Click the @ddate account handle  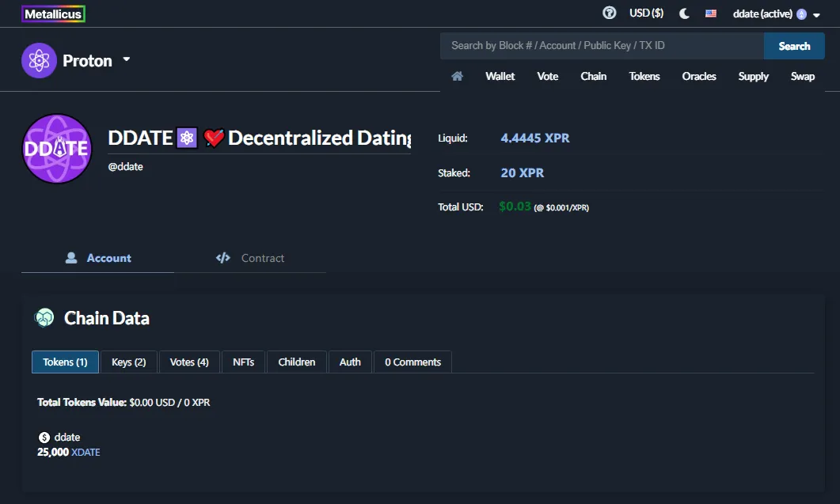[125, 167]
